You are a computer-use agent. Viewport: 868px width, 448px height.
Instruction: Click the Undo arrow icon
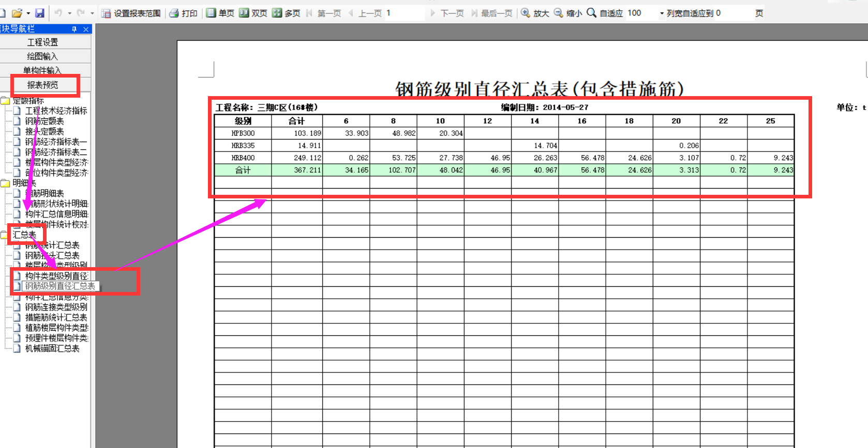click(x=58, y=13)
